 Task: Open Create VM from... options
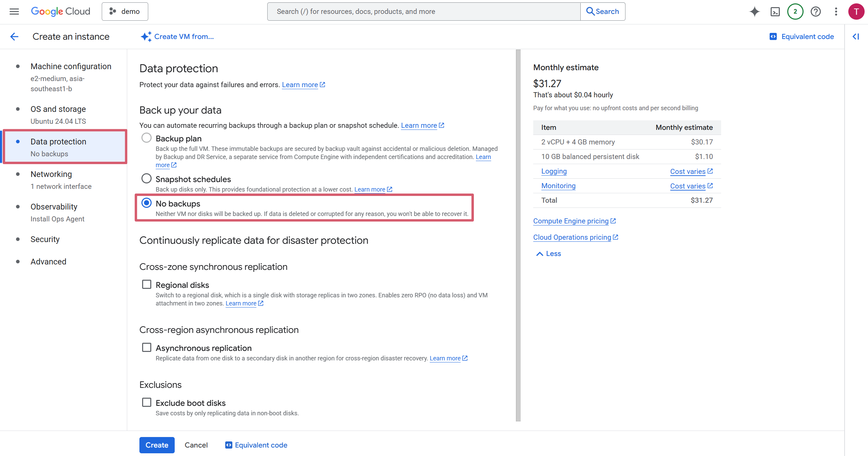[177, 37]
